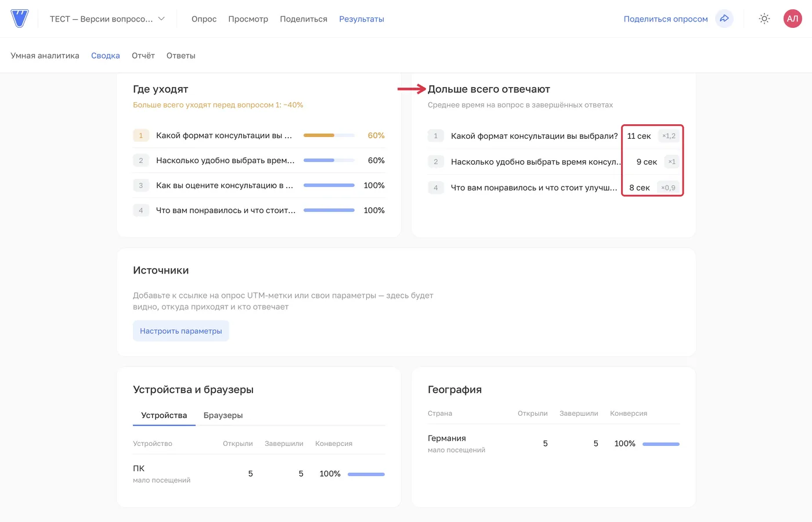Viewport: 812px width, 522px height.
Task: Click the number 1 badge in Где уходят
Action: point(141,135)
